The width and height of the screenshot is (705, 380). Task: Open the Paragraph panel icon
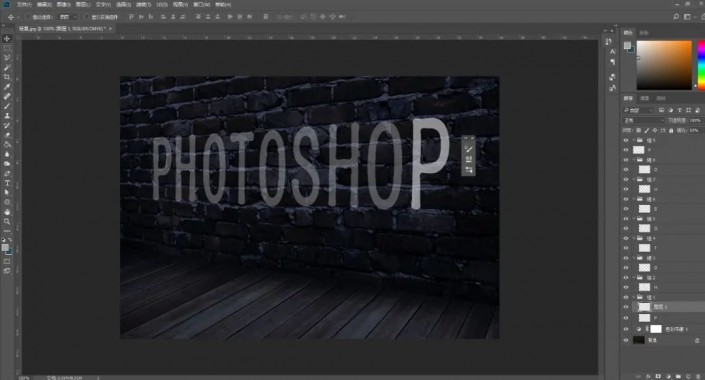tap(612, 62)
